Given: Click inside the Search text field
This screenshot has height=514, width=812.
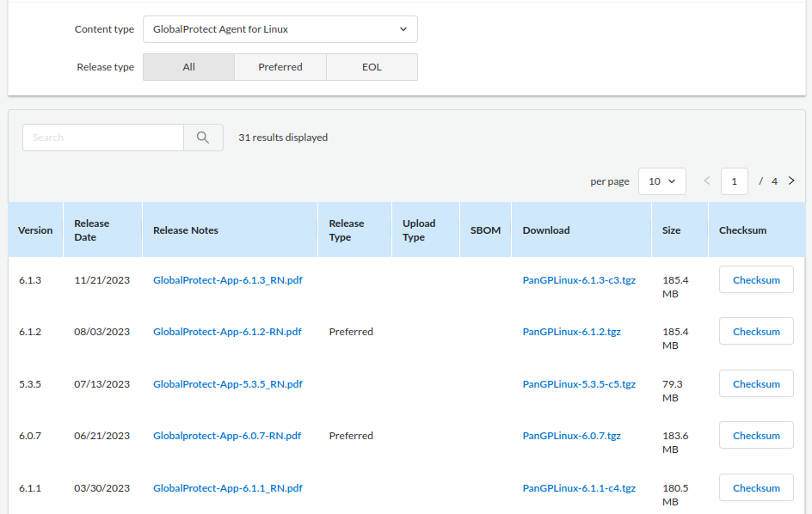Looking at the screenshot, I should (103, 138).
